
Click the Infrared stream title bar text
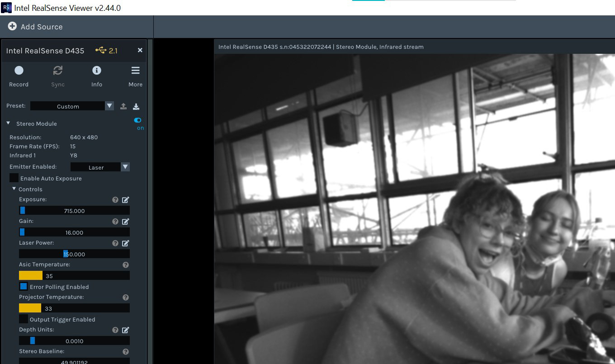(x=321, y=47)
